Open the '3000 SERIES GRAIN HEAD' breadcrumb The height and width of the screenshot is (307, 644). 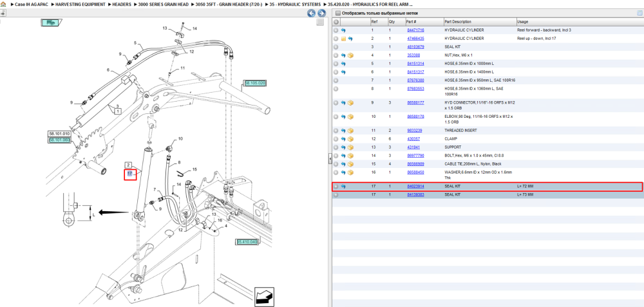click(164, 4)
